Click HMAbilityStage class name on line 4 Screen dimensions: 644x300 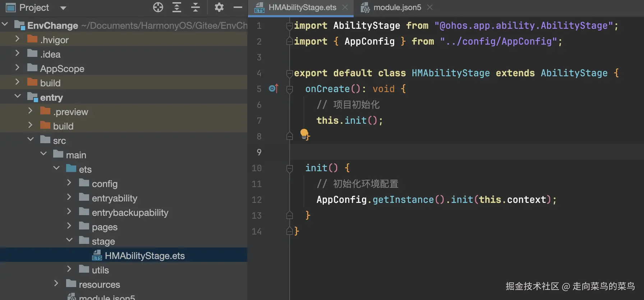click(x=451, y=73)
